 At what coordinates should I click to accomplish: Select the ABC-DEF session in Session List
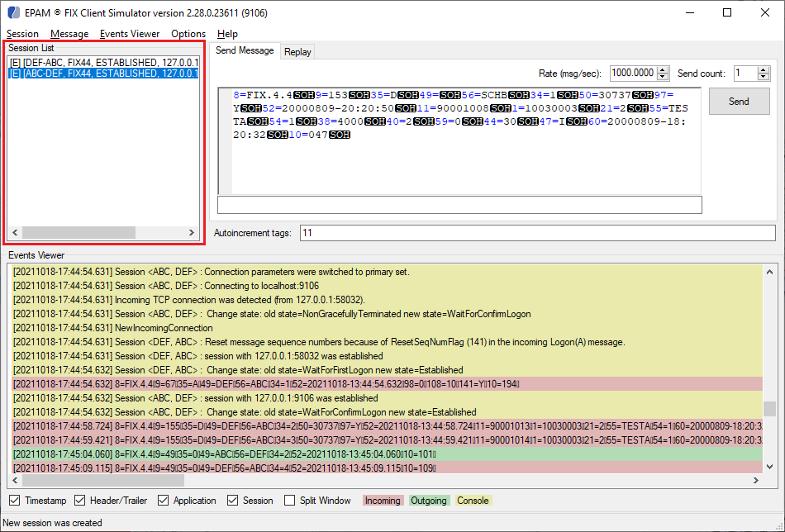click(x=104, y=74)
